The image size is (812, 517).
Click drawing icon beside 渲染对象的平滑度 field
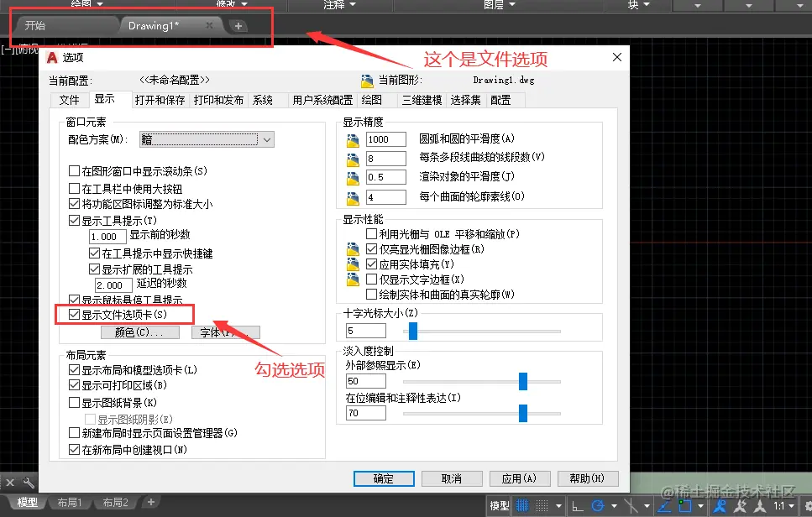point(353,179)
